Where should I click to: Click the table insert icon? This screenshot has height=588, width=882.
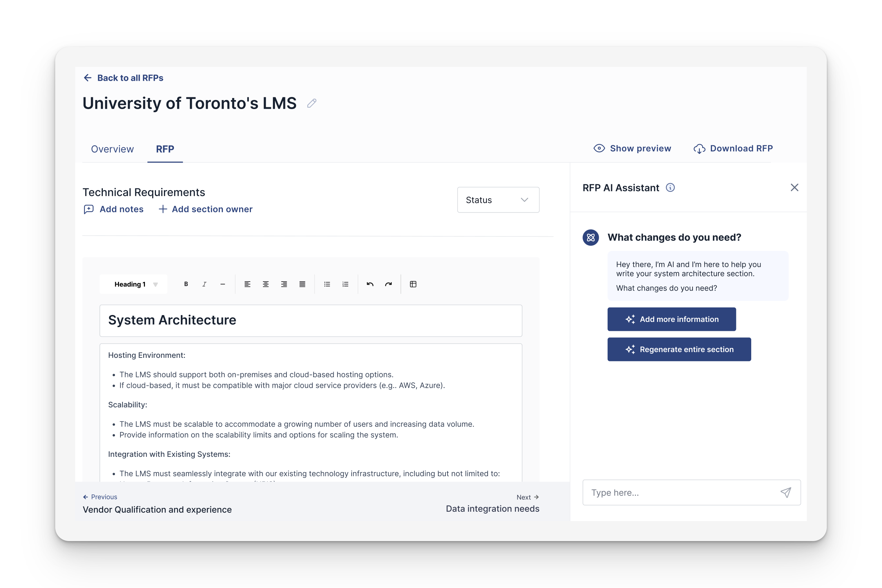click(413, 284)
